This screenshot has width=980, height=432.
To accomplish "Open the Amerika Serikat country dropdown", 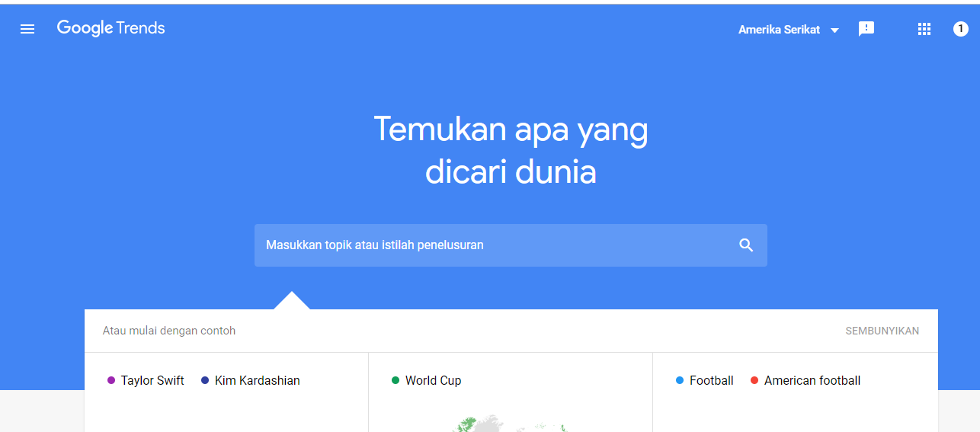I will point(789,30).
